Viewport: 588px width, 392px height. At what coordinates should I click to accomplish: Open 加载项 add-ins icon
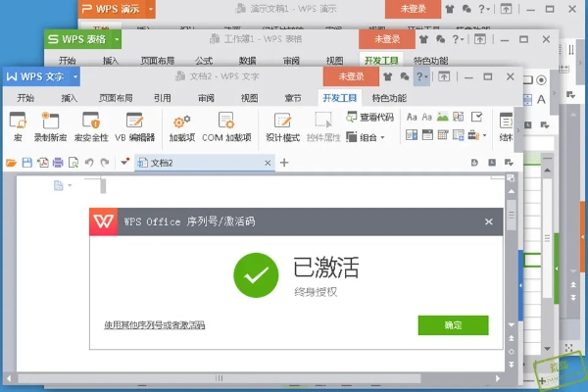click(x=182, y=126)
